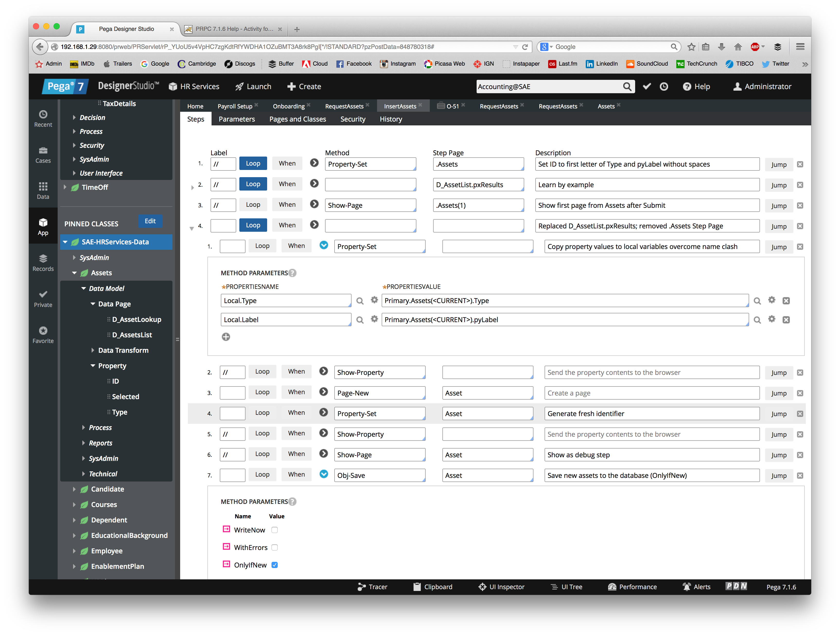Toggle Loop on step 2 D_AssetList.pxResults
This screenshot has height=636, width=840.
coord(253,184)
